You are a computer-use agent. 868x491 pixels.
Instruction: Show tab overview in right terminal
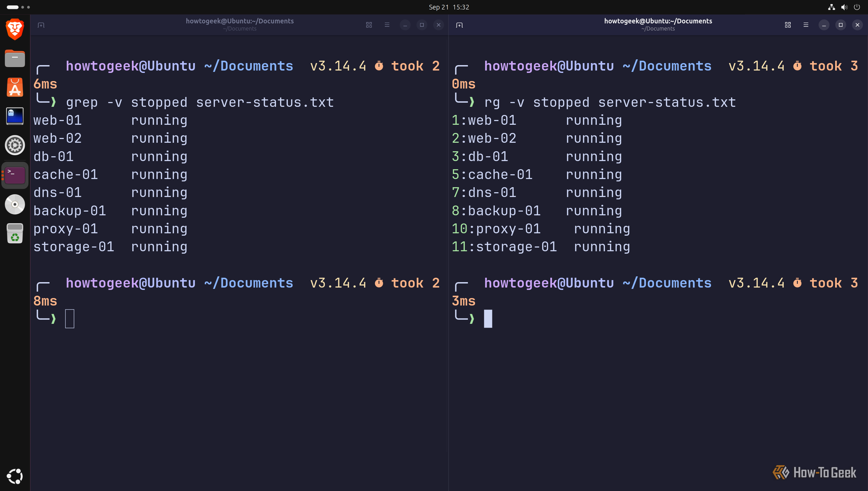point(788,25)
